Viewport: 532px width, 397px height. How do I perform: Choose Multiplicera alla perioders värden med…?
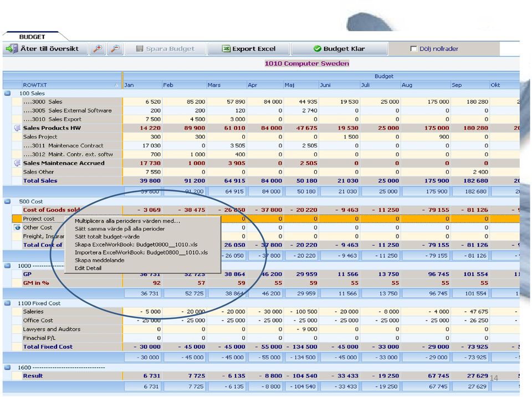127,221
